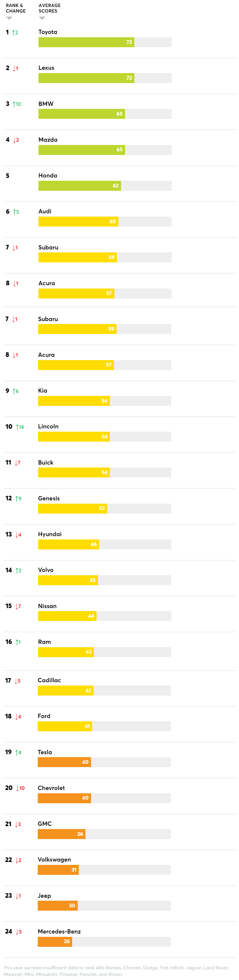Click BMW's up-10 rank change arrow
The width and height of the screenshot is (239, 980).
click(x=17, y=104)
